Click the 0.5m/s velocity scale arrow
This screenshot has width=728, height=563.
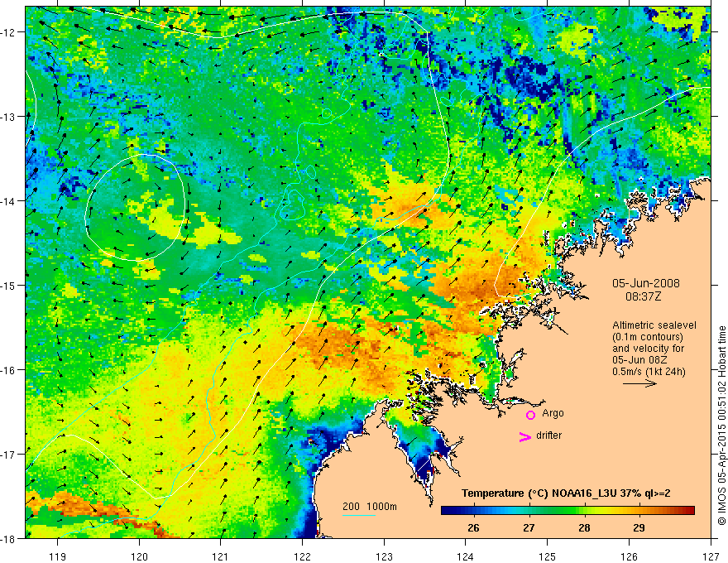click(639, 383)
